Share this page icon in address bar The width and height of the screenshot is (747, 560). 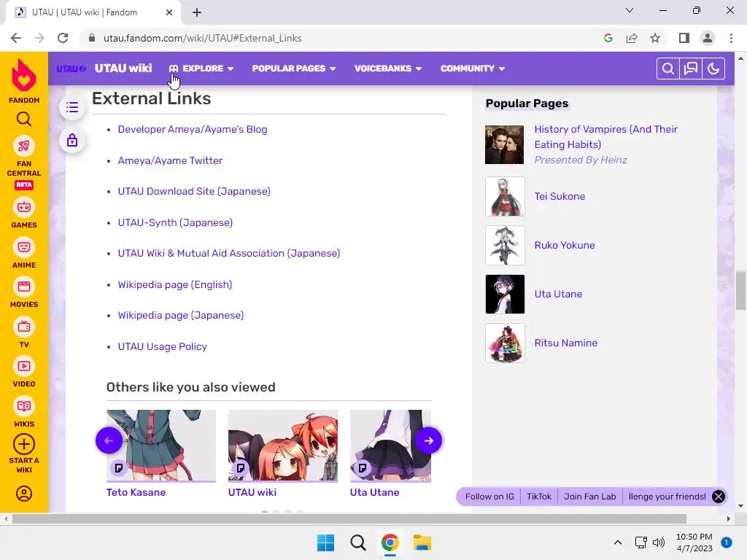(632, 38)
